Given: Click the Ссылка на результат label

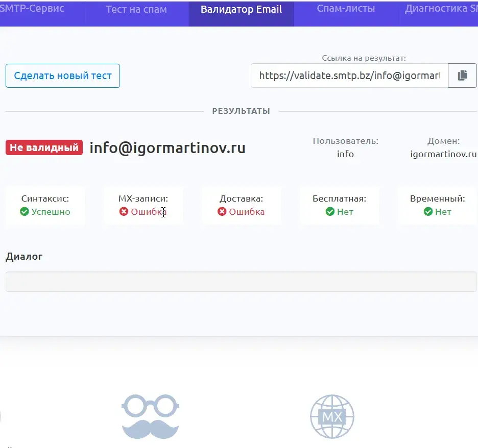Looking at the screenshot, I should point(364,58).
